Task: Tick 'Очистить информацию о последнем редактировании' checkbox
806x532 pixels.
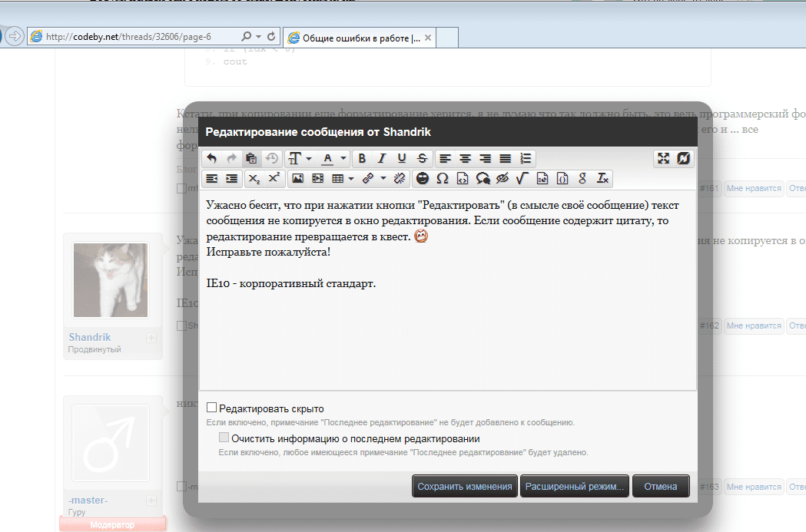Action: (224, 438)
